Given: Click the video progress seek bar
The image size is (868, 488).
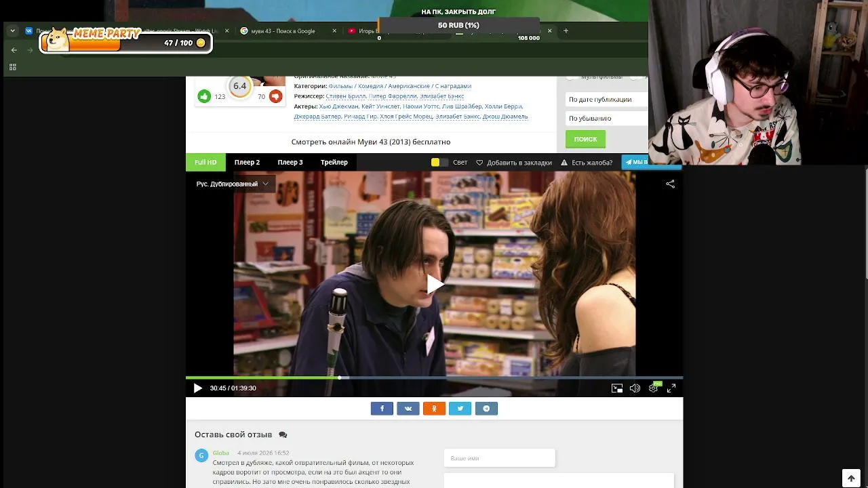Looking at the screenshot, I should [434, 378].
